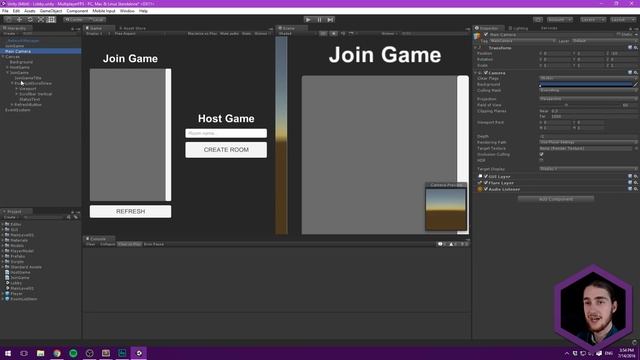Open File Explorer from the taskbar
Screen dimensions: 640x360
40,353
